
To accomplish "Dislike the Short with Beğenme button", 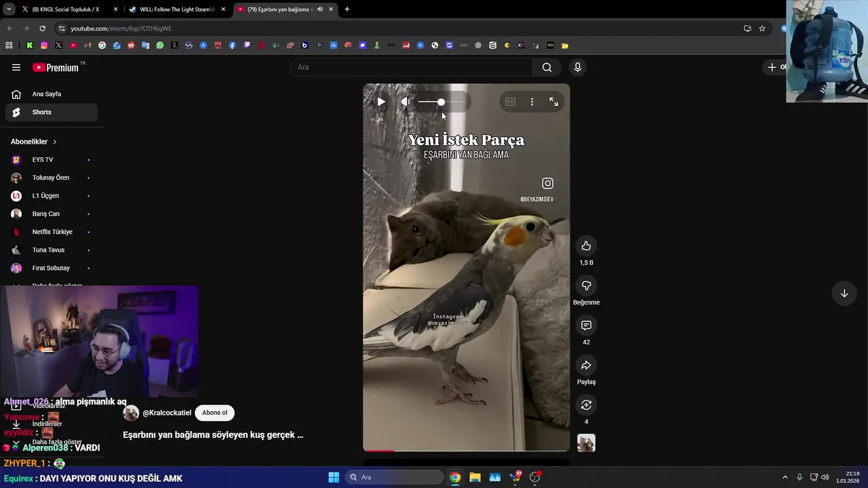I will click(x=586, y=286).
